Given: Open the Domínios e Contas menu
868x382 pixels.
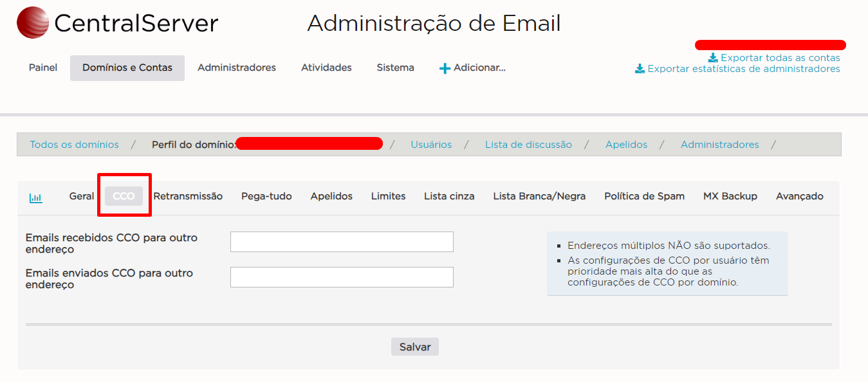Looking at the screenshot, I should pos(127,68).
